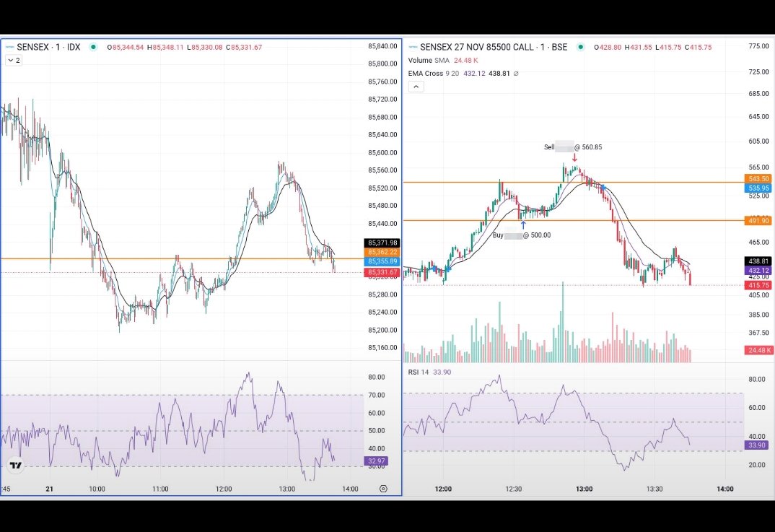Click the Sell @ 560.85 trade label

coord(573,147)
